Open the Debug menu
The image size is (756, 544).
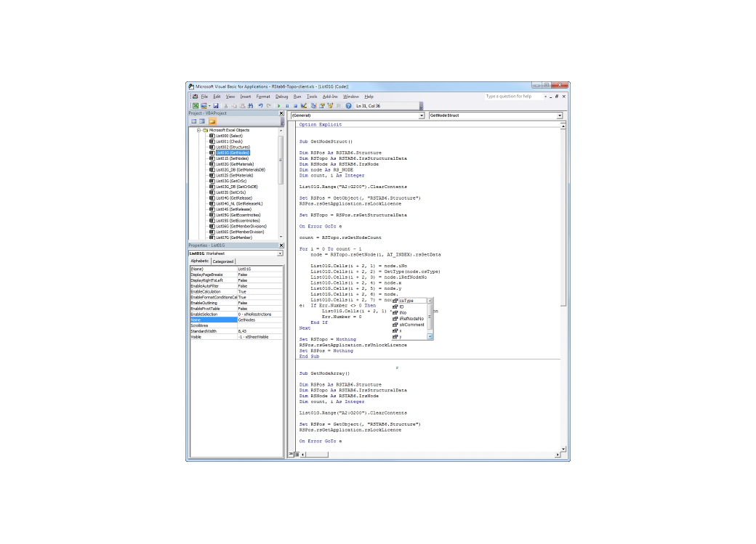point(282,96)
